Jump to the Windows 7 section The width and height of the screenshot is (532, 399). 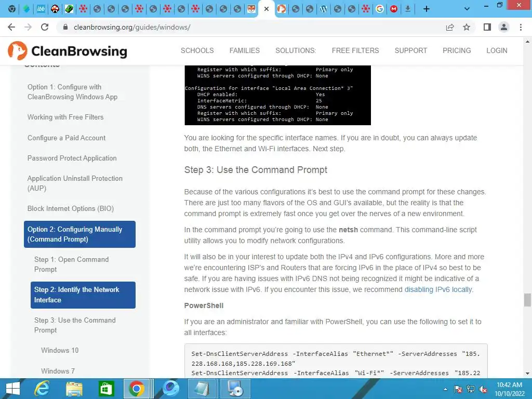click(58, 371)
